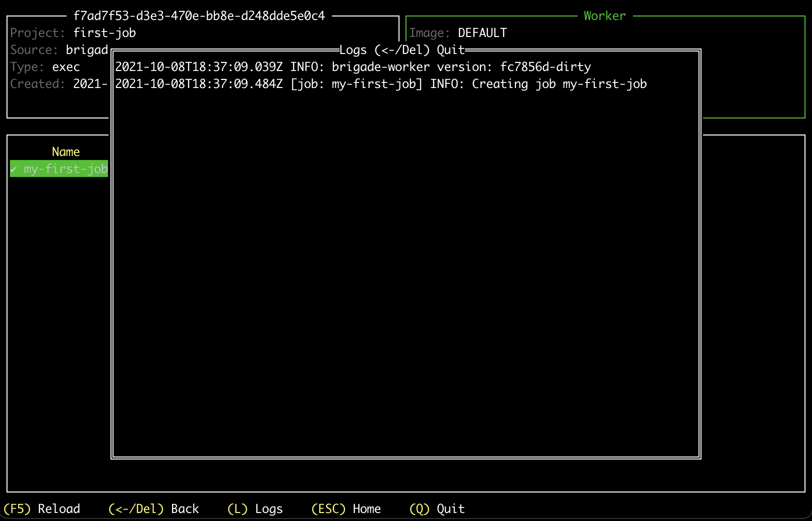Select the Creating job my-first-job log line
Image resolution: width=812 pixels, height=521 pixels.
[381, 83]
